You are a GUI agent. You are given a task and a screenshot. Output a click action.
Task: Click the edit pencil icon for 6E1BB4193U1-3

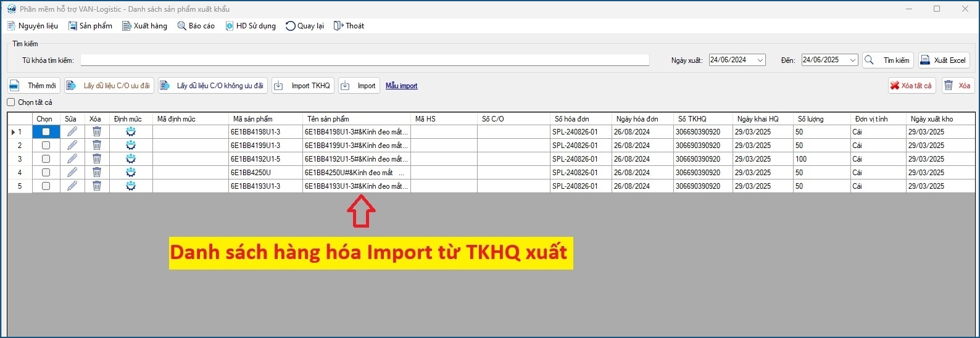click(72, 186)
